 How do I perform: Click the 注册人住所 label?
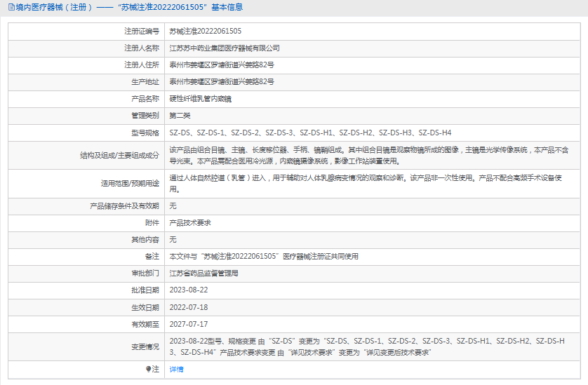(x=142, y=65)
